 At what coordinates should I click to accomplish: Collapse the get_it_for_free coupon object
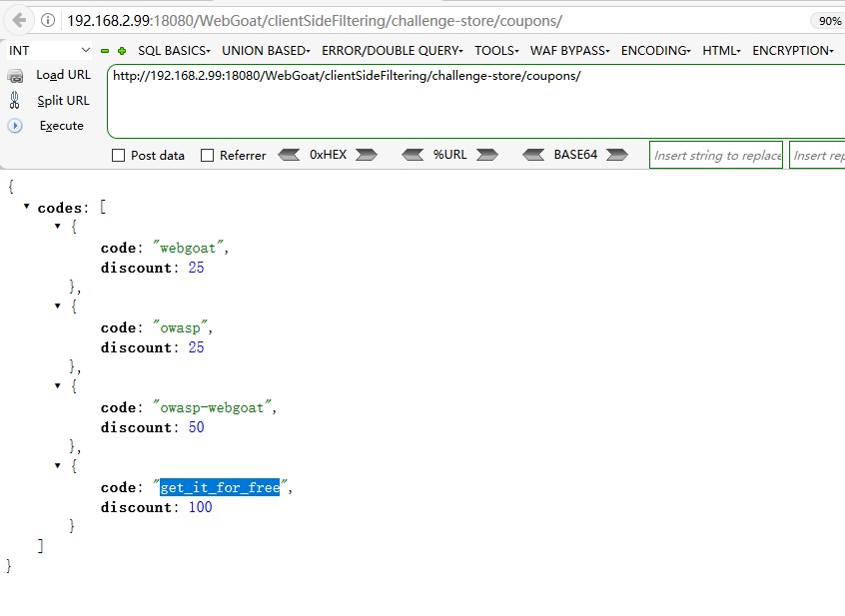[x=58, y=465]
